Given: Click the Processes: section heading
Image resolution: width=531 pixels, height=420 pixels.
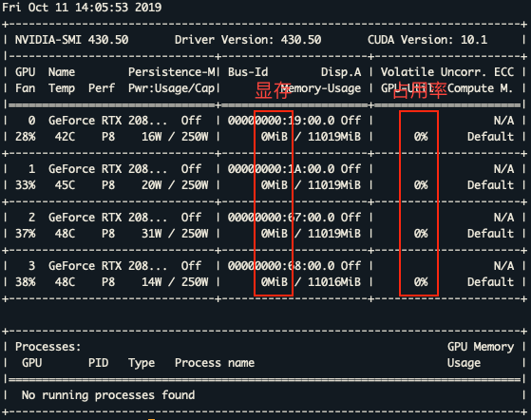Looking at the screenshot, I should [x=47, y=347].
